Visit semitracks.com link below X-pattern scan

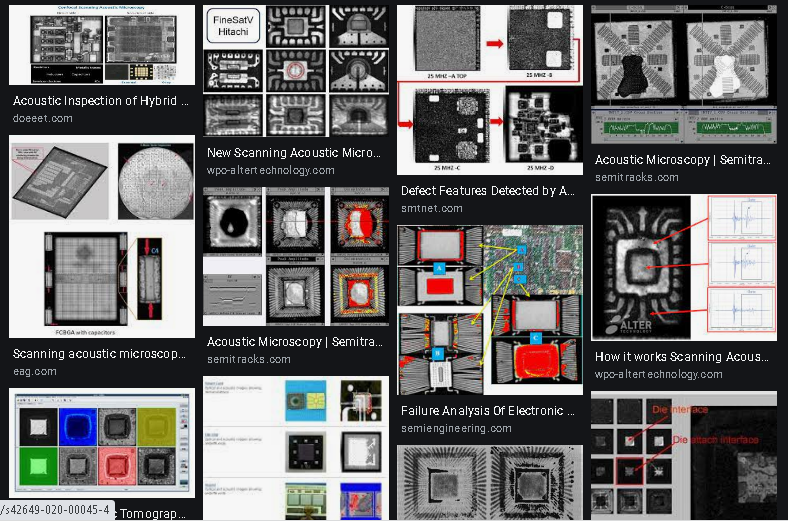[637, 177]
